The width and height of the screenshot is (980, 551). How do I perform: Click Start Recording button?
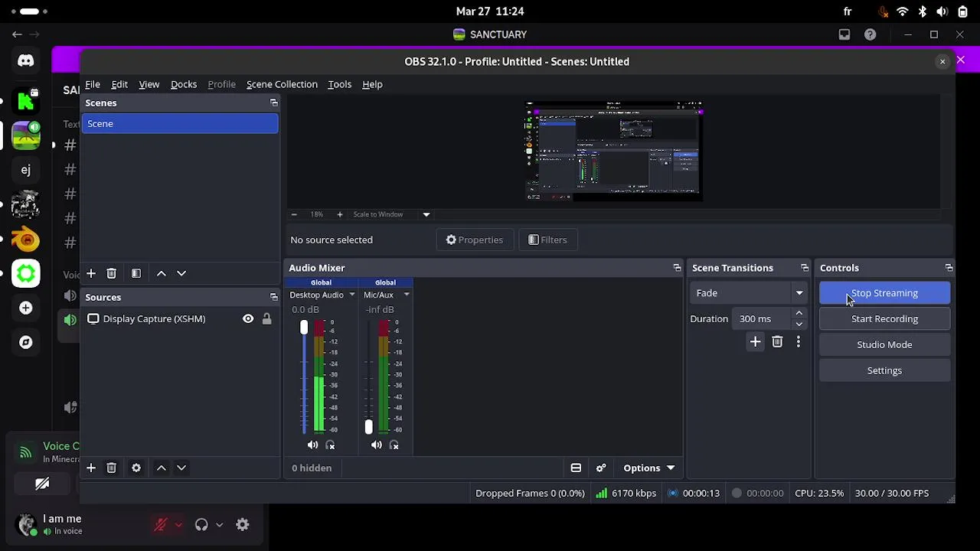(x=884, y=319)
